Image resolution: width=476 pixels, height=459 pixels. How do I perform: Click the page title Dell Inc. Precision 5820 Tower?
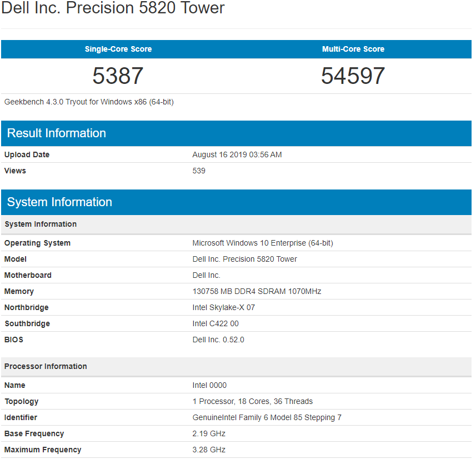coord(113,8)
